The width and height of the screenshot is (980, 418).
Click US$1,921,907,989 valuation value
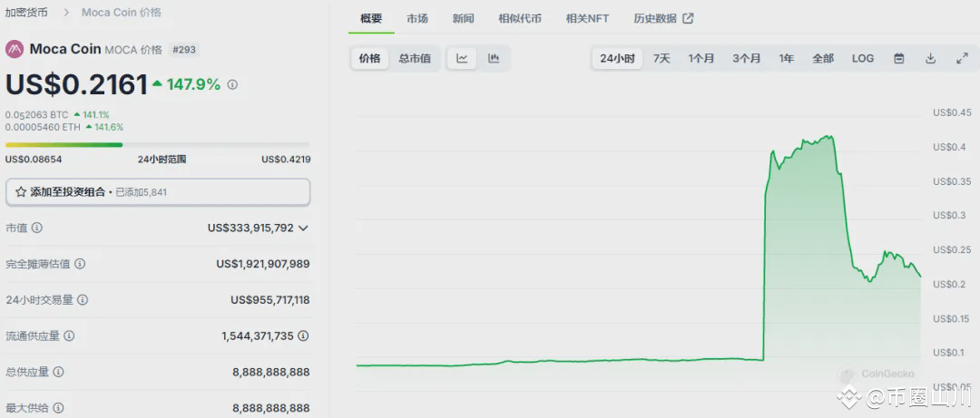tap(263, 264)
